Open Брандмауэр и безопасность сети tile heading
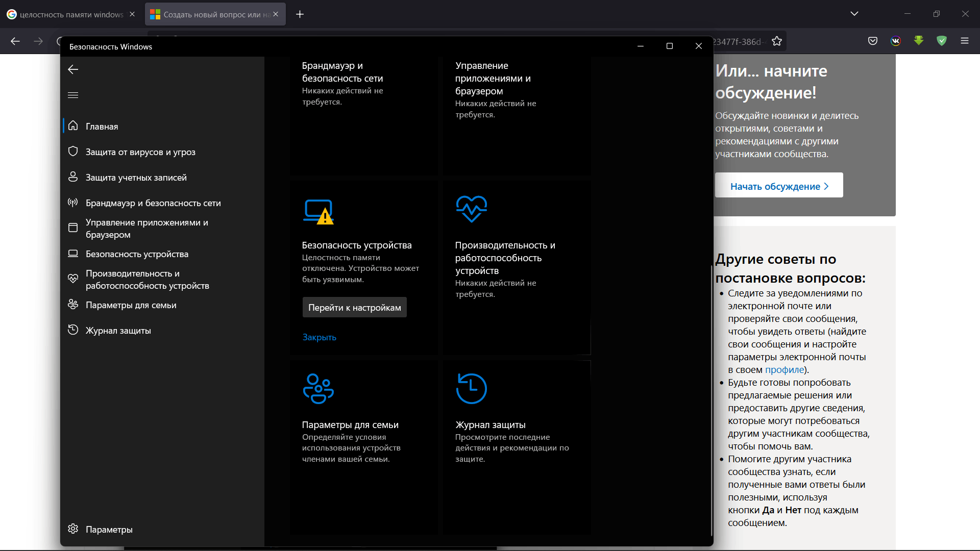The width and height of the screenshot is (980, 551). [x=342, y=72]
